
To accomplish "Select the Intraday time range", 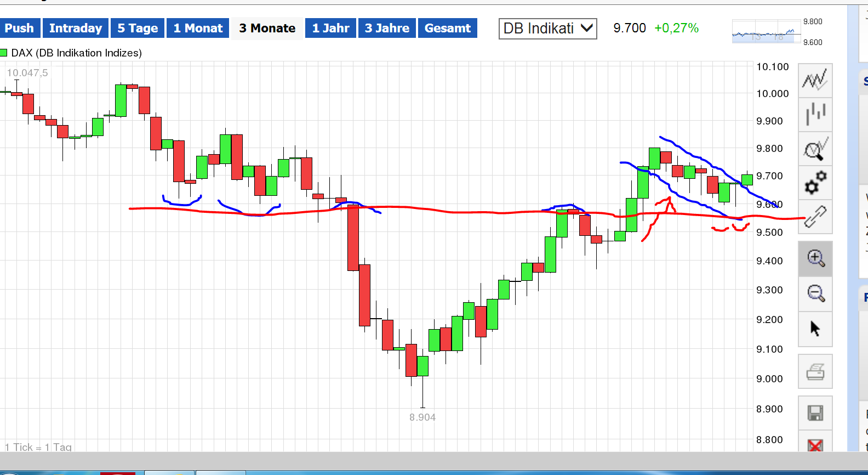I will pyautogui.click(x=76, y=28).
